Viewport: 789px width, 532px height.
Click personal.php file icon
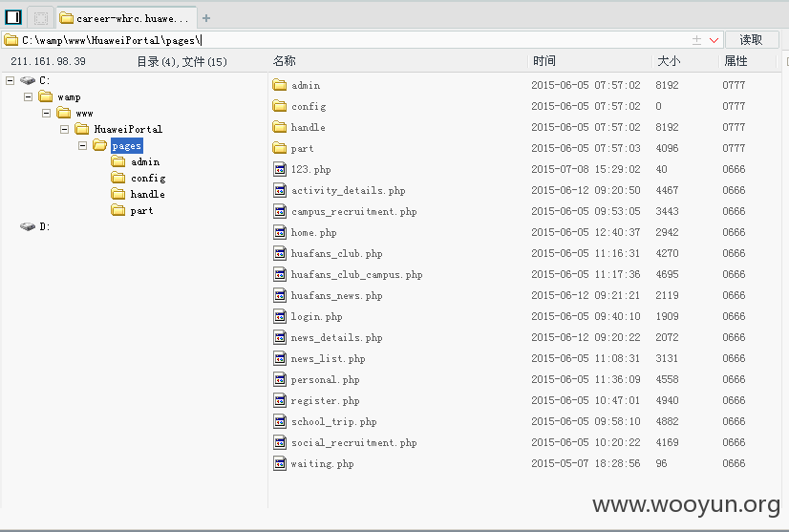click(x=280, y=379)
